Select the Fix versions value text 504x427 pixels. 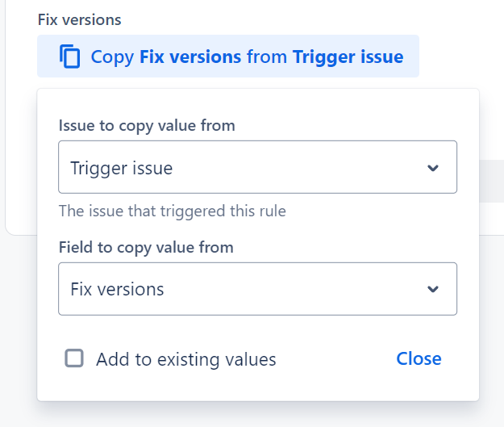pos(117,289)
